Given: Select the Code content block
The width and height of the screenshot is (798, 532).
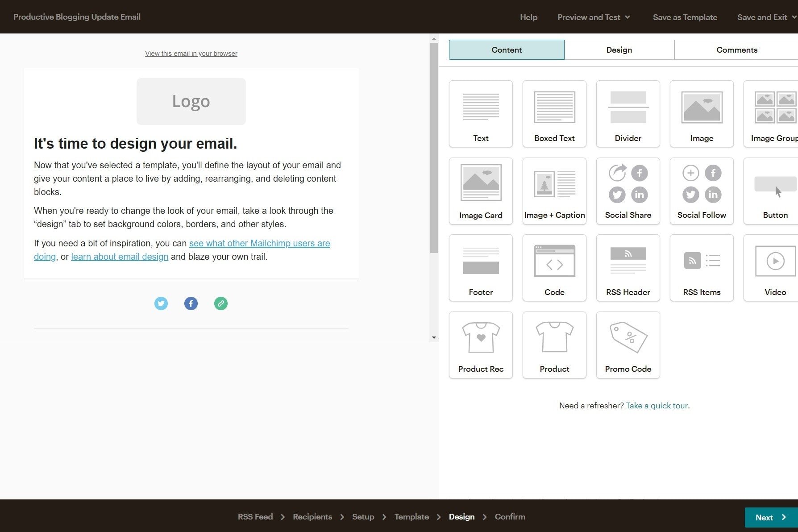Looking at the screenshot, I should click(x=554, y=268).
